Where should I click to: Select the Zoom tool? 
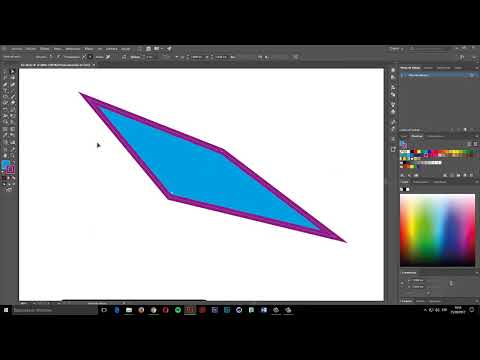[13, 155]
